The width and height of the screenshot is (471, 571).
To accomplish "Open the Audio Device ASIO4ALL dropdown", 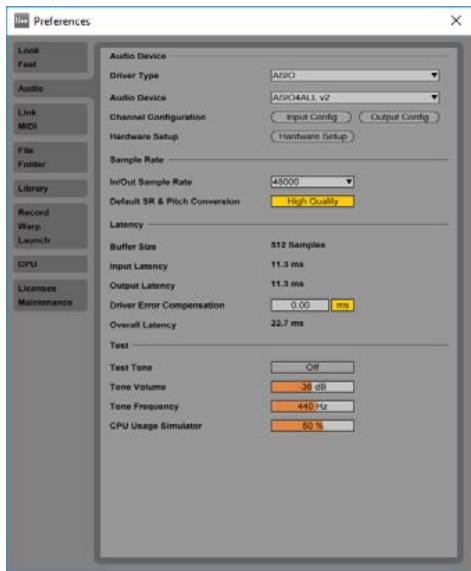I will tap(355, 97).
